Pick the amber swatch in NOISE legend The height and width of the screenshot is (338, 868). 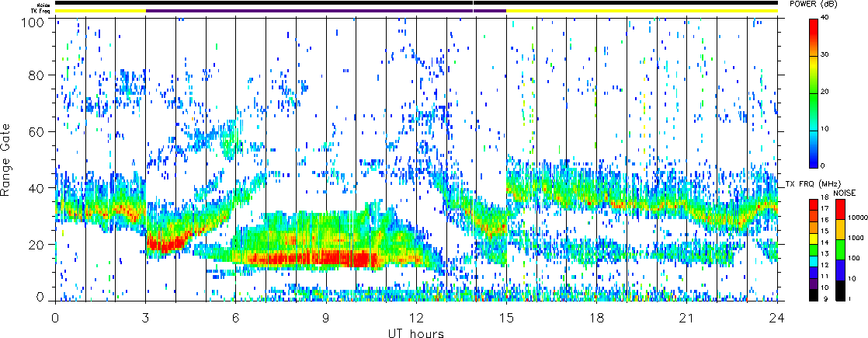tap(840, 229)
